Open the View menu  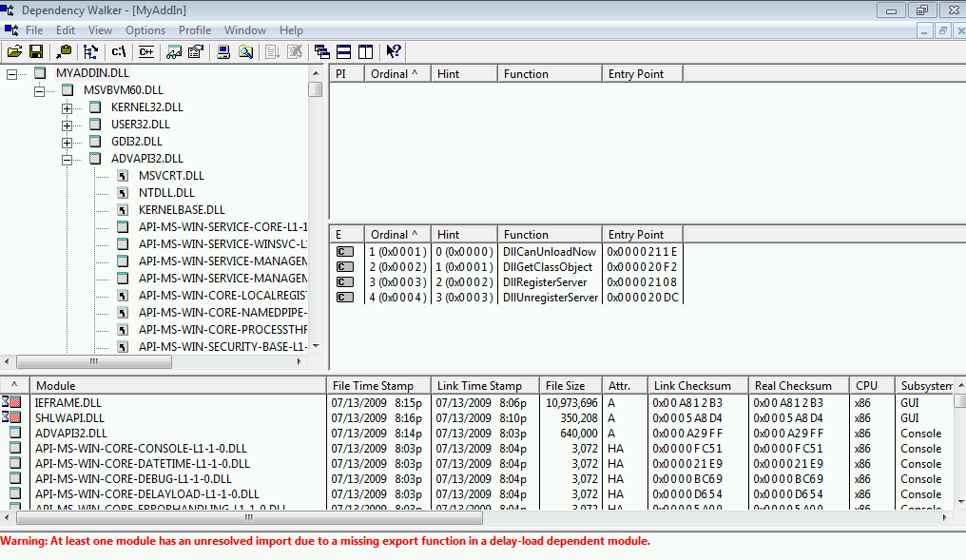pos(100,30)
